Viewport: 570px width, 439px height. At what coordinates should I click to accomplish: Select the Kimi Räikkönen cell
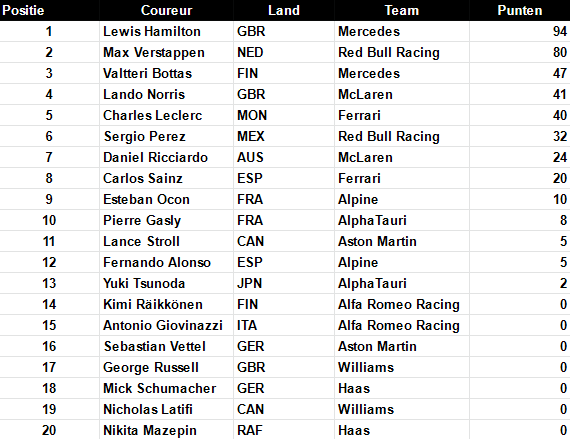click(x=166, y=305)
